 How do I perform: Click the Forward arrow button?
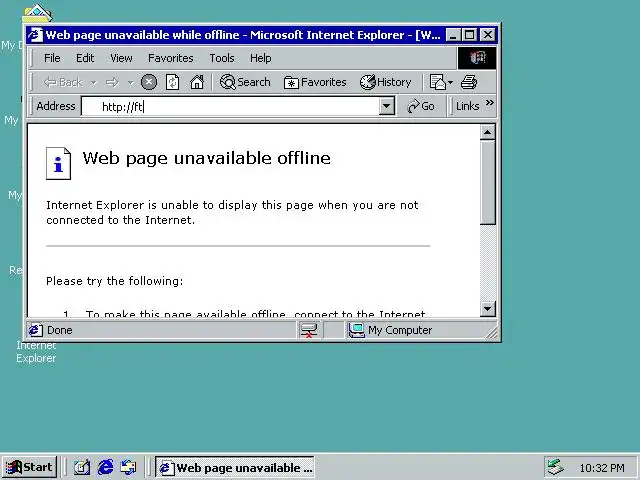(112, 82)
